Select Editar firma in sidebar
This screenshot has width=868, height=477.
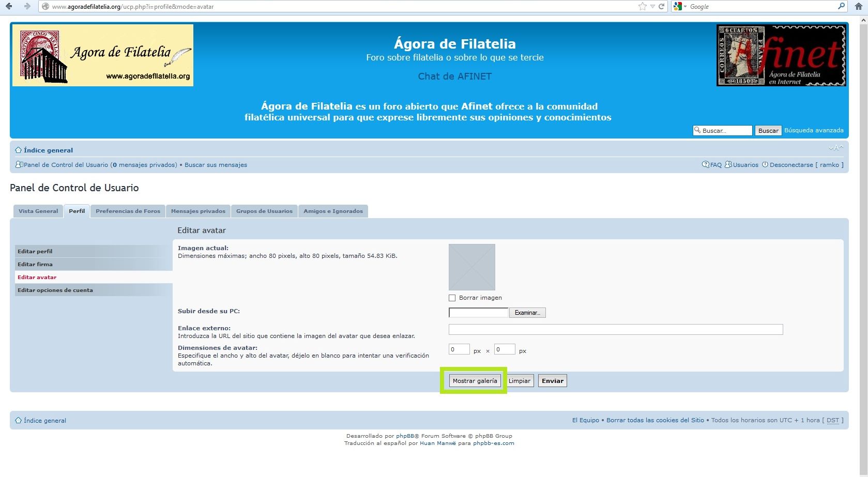click(94, 264)
